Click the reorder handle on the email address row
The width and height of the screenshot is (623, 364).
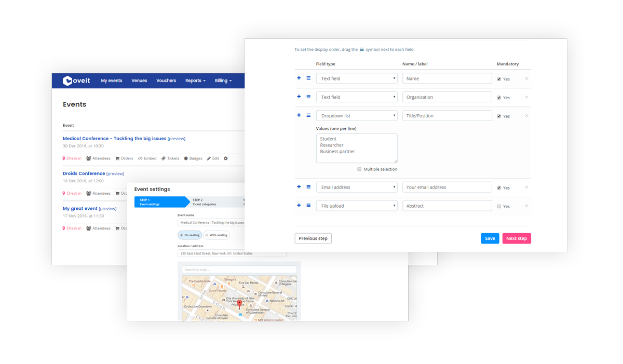pyautogui.click(x=308, y=187)
